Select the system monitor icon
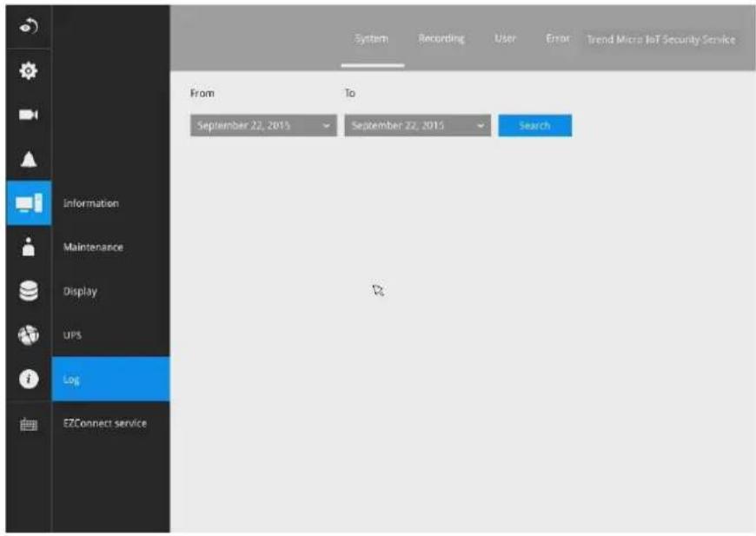Viewport: 756px width, 536px height. click(29, 203)
